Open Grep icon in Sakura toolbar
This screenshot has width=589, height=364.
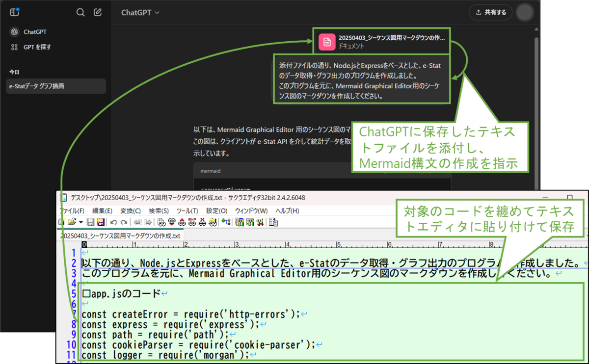(x=212, y=222)
